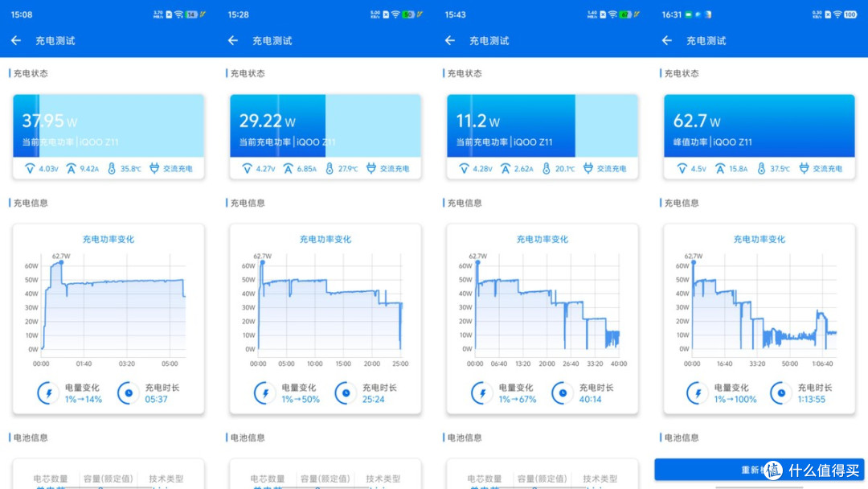Tap the 62.7 W peak power card
This screenshot has height=489, width=868.
point(759,125)
